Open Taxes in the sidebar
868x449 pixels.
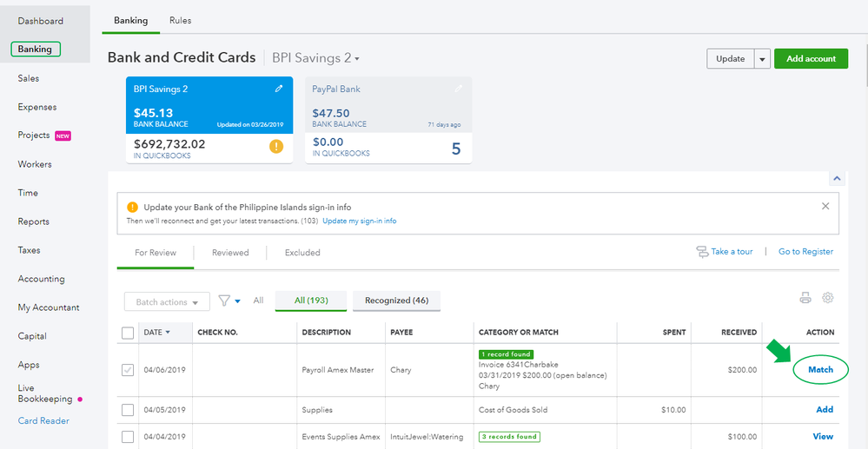29,250
